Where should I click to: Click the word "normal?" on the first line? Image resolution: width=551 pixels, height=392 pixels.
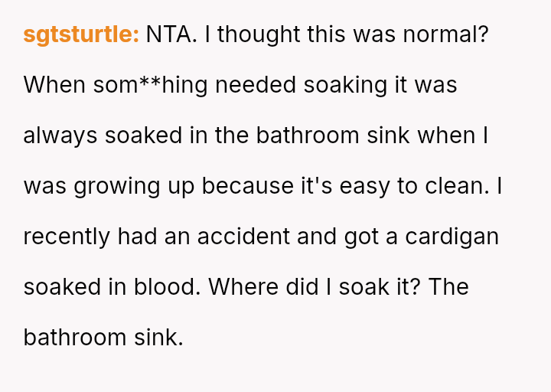click(445, 34)
